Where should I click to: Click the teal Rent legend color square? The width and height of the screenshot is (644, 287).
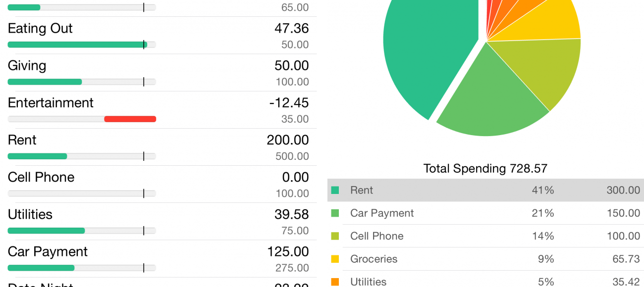(x=335, y=190)
